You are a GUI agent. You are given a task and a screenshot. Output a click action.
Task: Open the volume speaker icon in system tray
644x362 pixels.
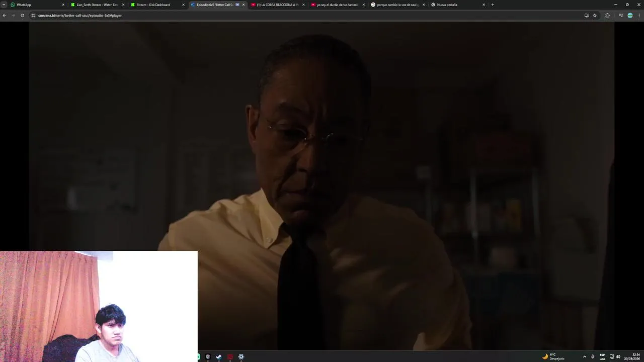pos(618,356)
